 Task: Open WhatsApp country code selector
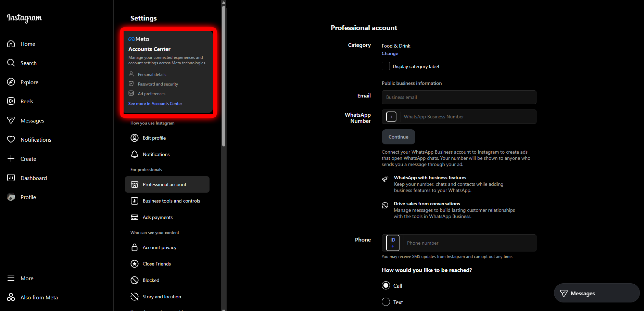391,117
